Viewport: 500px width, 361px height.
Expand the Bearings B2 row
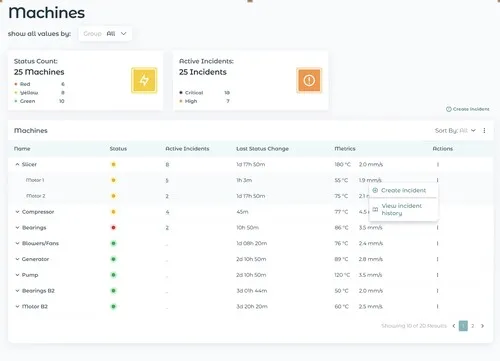[17, 291]
